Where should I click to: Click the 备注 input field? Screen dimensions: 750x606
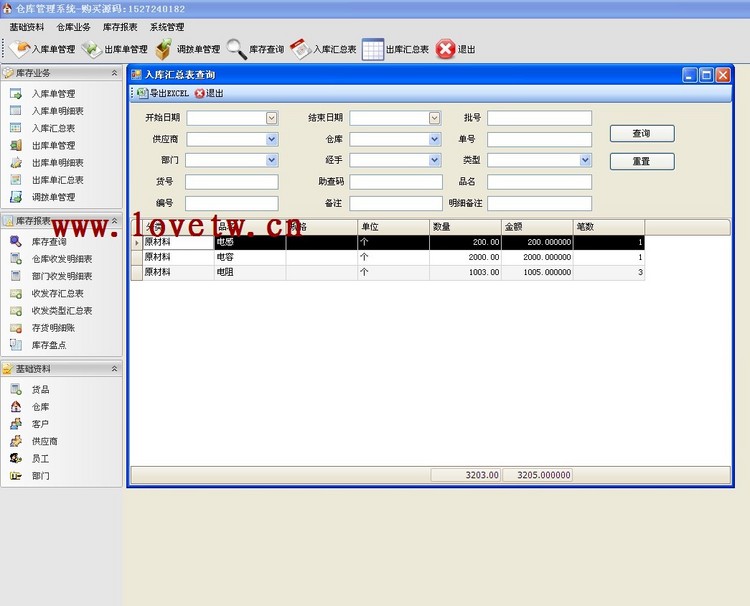click(396, 203)
